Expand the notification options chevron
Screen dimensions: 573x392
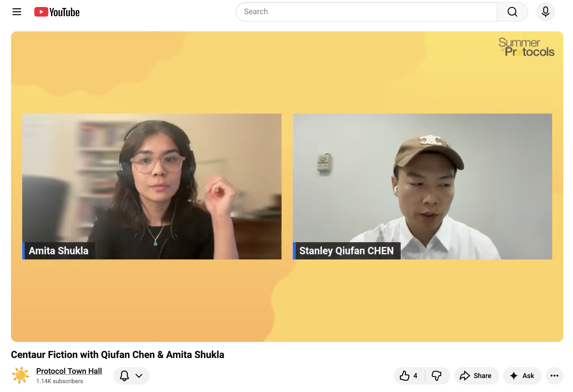(x=139, y=376)
